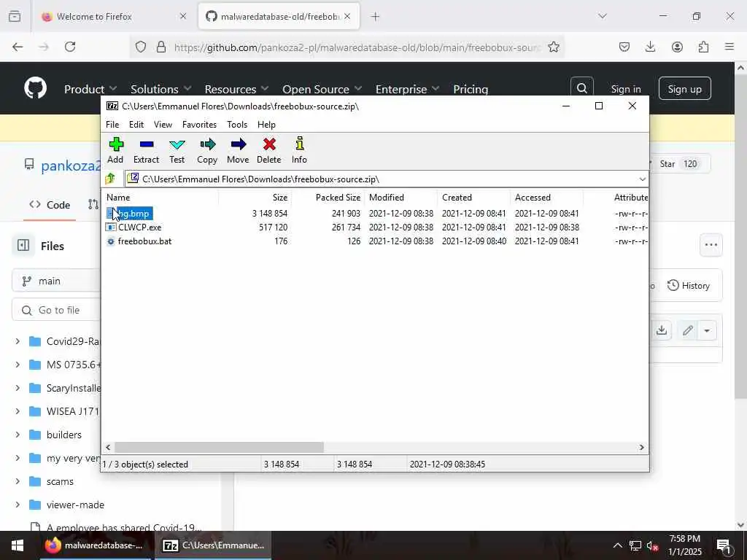747x560 pixels.
Task: Bookmark this page with the star icon
Action: click(554, 47)
